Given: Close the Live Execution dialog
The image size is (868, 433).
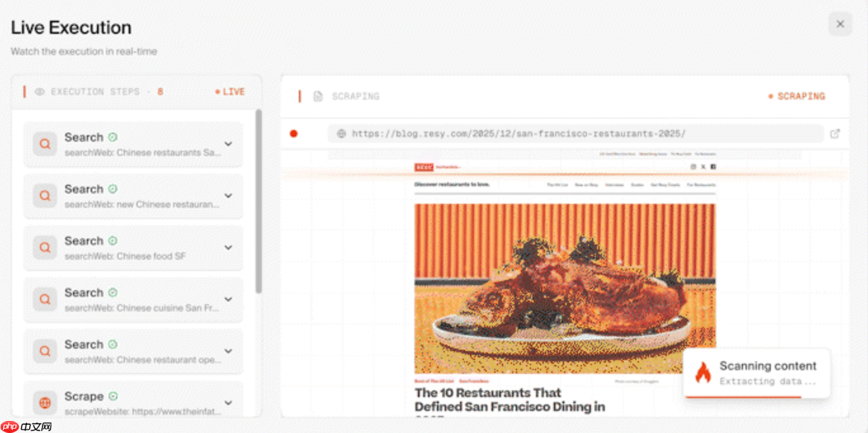Looking at the screenshot, I should 840,24.
